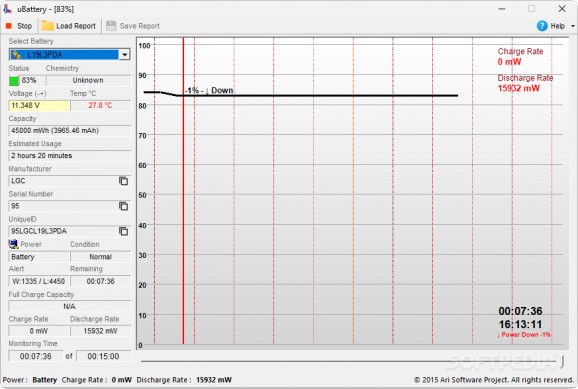Close the uBattery window

562,8
